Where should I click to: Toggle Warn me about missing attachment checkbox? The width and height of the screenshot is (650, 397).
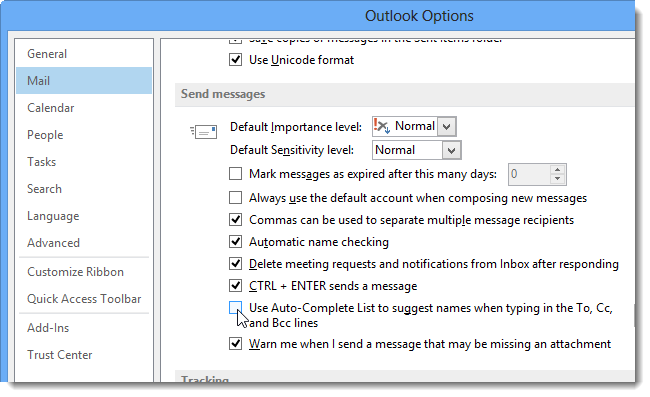pyautogui.click(x=235, y=344)
